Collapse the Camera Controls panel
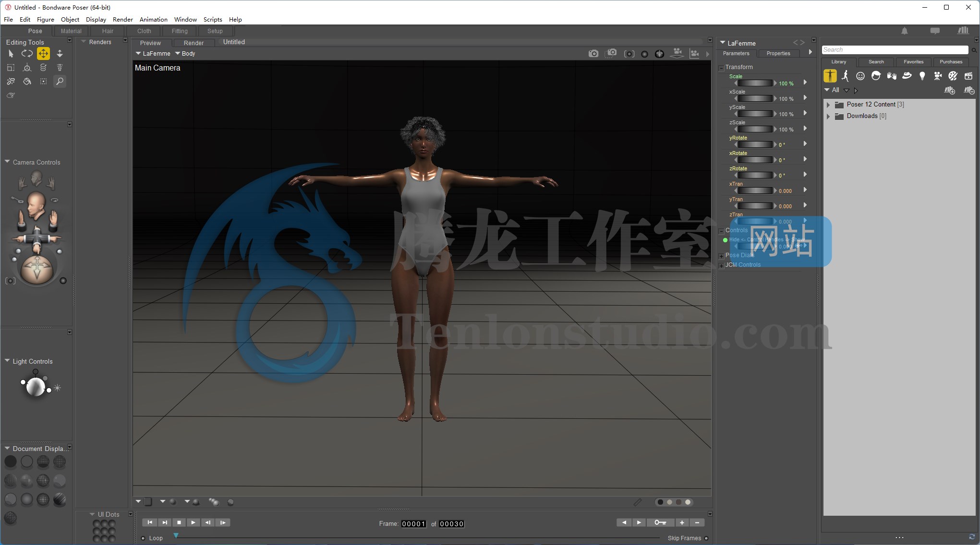 pos(7,162)
